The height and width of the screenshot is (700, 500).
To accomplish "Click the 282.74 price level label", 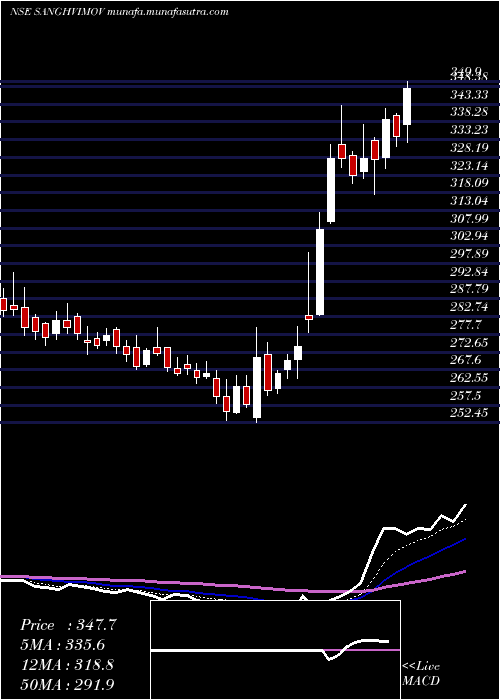I will pyautogui.click(x=469, y=307).
